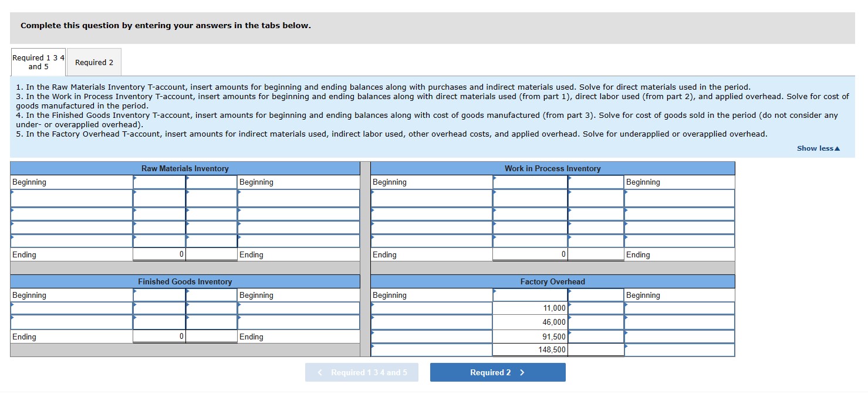Expand the second label selector in Work in Process debit side
The width and height of the screenshot is (868, 394).
[431, 212]
